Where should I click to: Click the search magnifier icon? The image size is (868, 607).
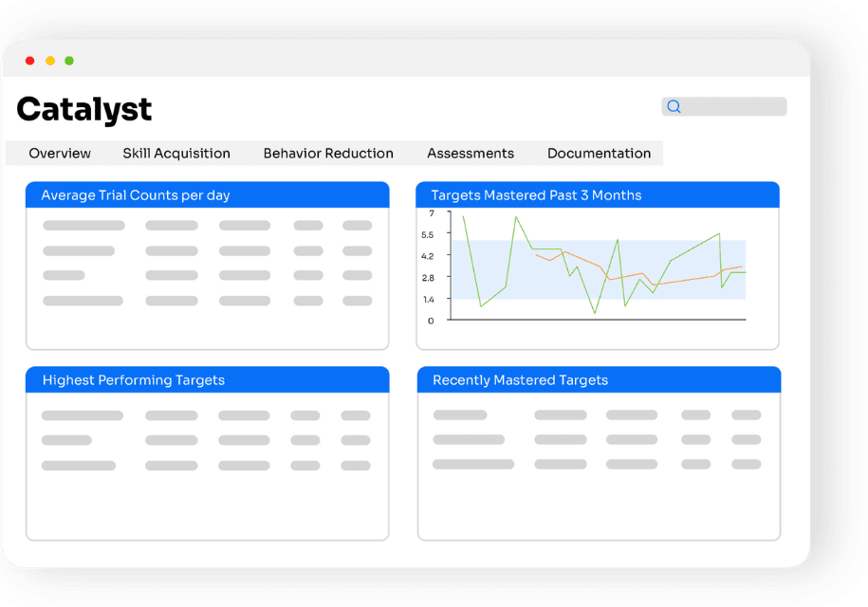[x=674, y=106]
